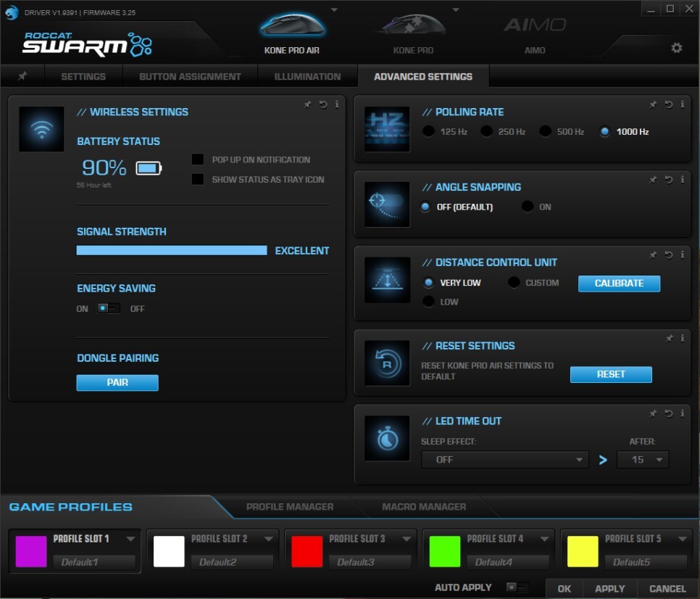Image resolution: width=700 pixels, height=599 pixels.
Task: Expand Profile Slot 4 dropdown arrow
Action: (x=544, y=539)
